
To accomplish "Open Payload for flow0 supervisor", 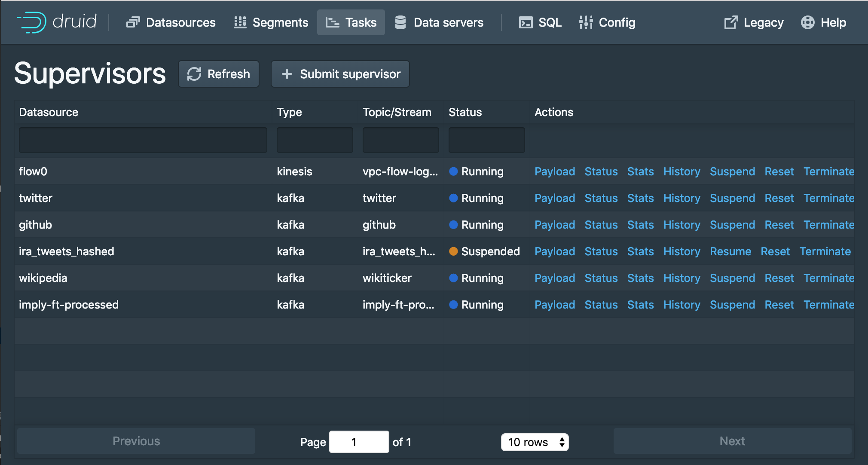I will point(554,171).
